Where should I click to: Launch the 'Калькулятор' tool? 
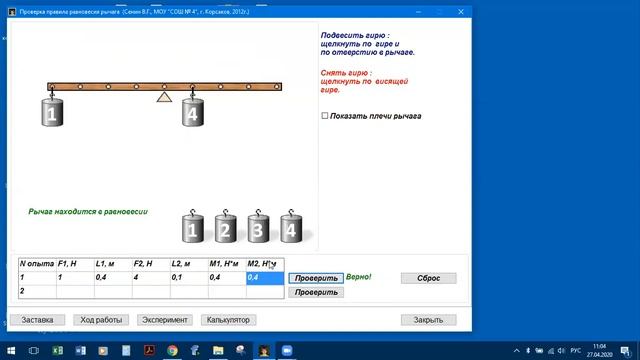(228, 320)
